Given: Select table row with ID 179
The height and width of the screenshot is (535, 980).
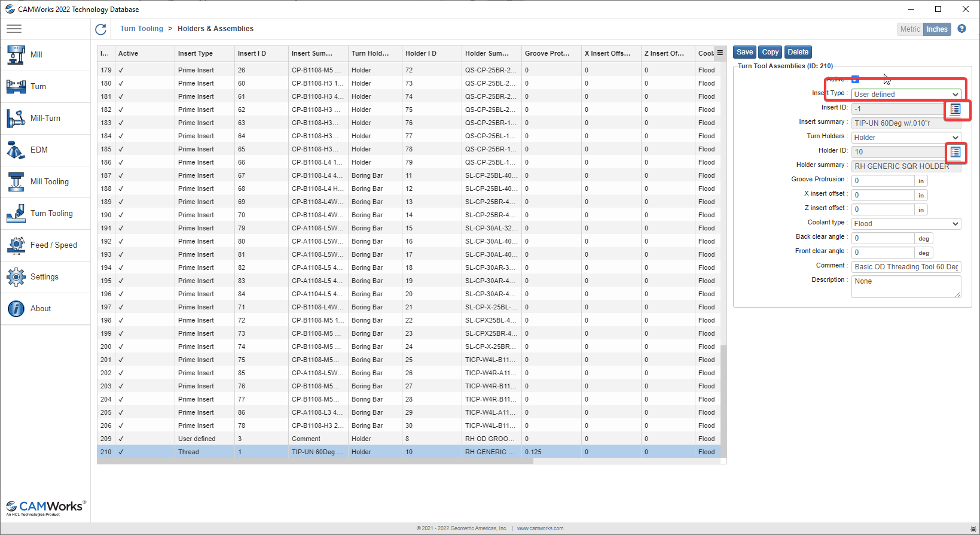Looking at the screenshot, I should click(409, 70).
